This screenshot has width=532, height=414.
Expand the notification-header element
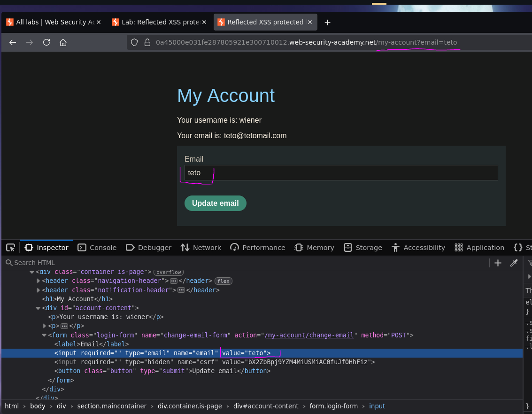coord(38,290)
